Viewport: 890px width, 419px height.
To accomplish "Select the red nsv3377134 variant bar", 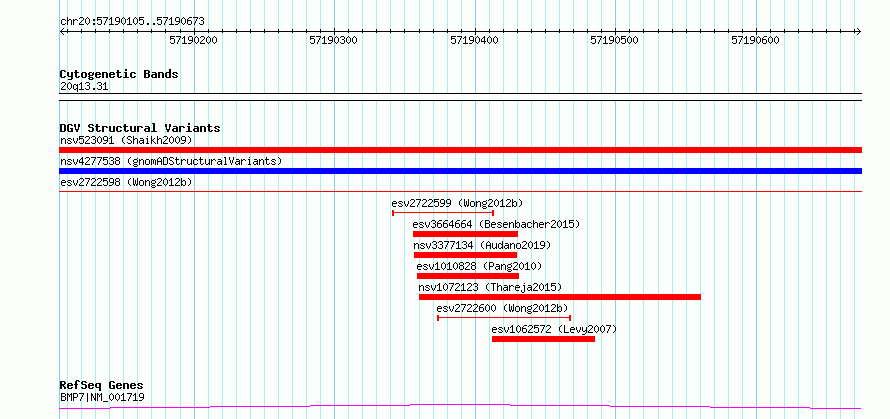I will (465, 255).
